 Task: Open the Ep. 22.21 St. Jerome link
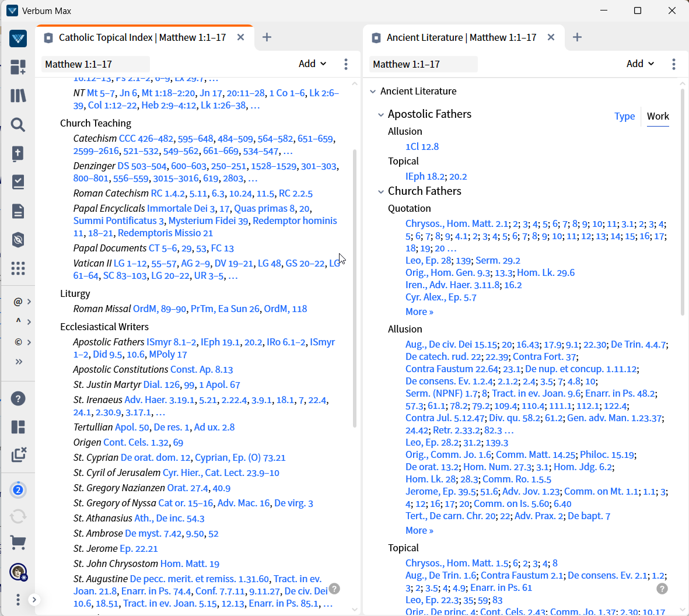138,549
